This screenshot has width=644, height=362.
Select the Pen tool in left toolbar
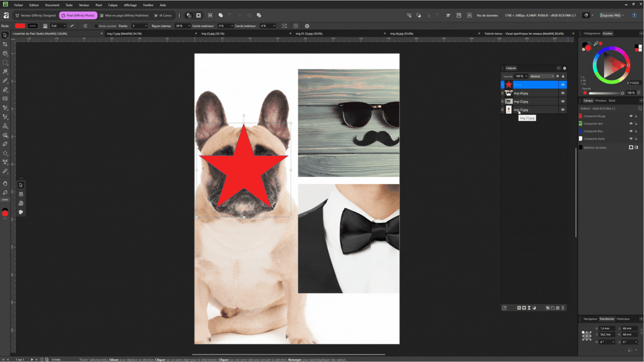tap(5, 144)
